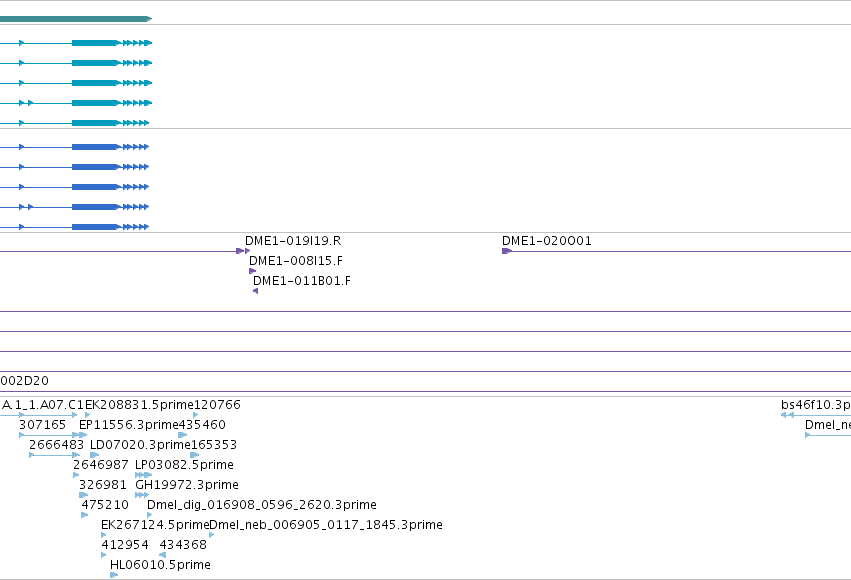Image resolution: width=851 pixels, height=580 pixels.
Task: Click the 2646987 label
Action: point(101,465)
